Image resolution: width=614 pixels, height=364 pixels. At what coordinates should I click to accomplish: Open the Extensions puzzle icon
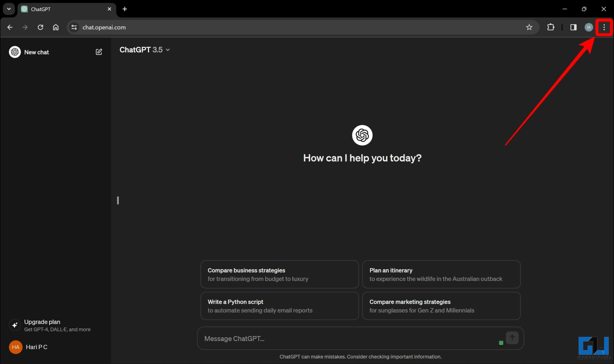coord(551,27)
